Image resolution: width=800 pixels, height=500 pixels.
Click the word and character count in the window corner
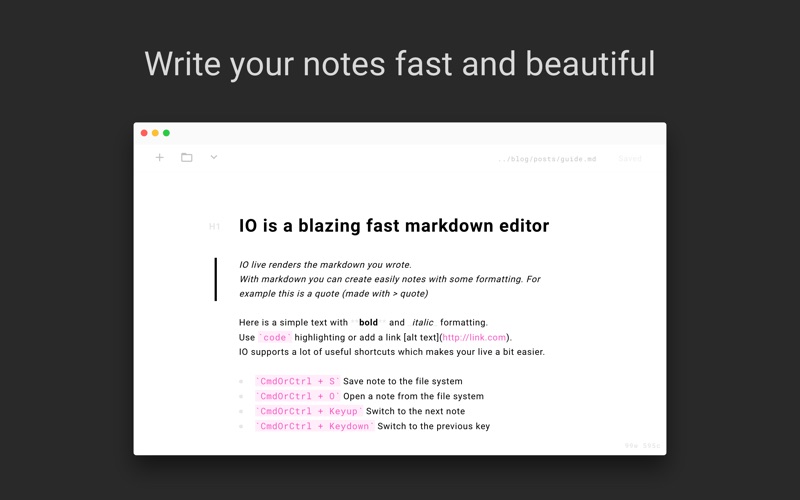(x=642, y=446)
